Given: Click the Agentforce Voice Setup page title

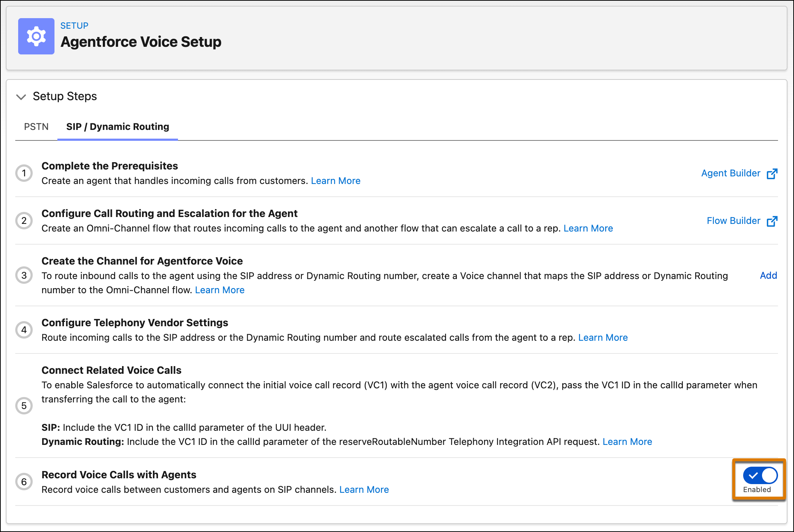Looking at the screenshot, I should point(141,42).
